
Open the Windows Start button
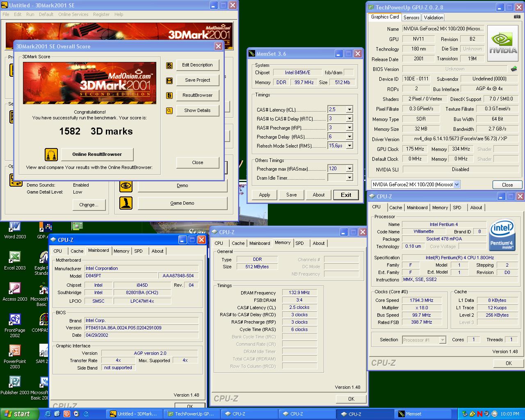coord(20,414)
